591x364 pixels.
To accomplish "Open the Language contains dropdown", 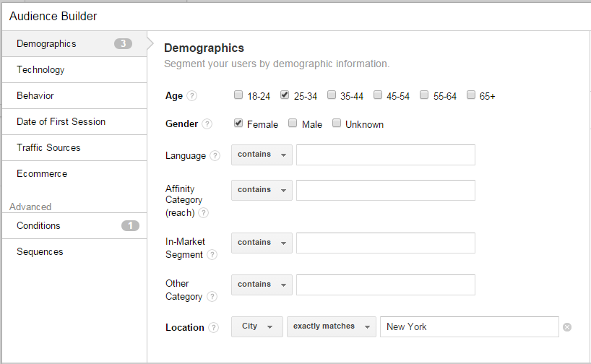I will [262, 155].
